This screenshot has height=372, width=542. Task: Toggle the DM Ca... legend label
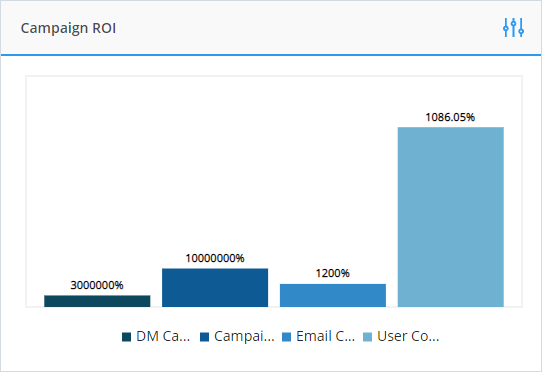coord(163,336)
